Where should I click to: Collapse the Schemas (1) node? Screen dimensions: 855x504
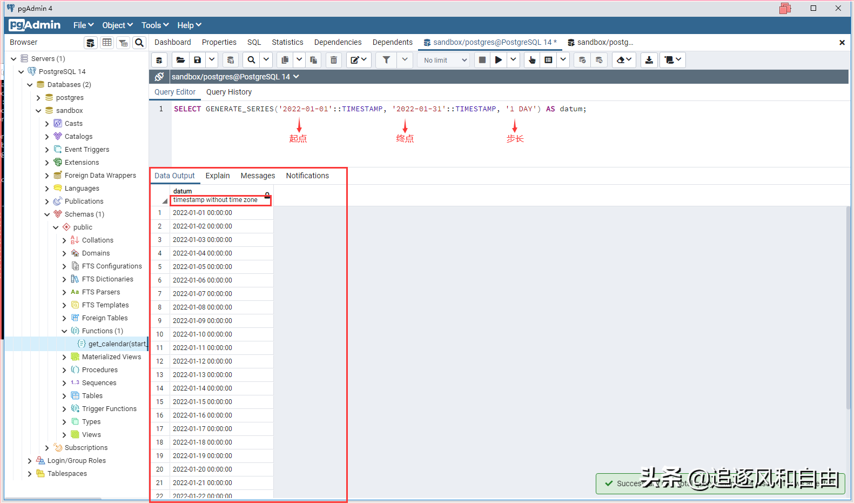point(47,214)
